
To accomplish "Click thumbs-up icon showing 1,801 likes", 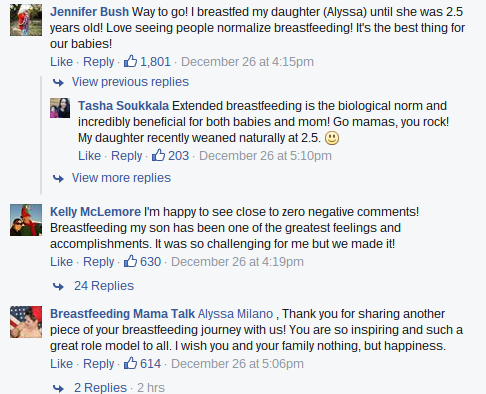I will tap(130, 61).
